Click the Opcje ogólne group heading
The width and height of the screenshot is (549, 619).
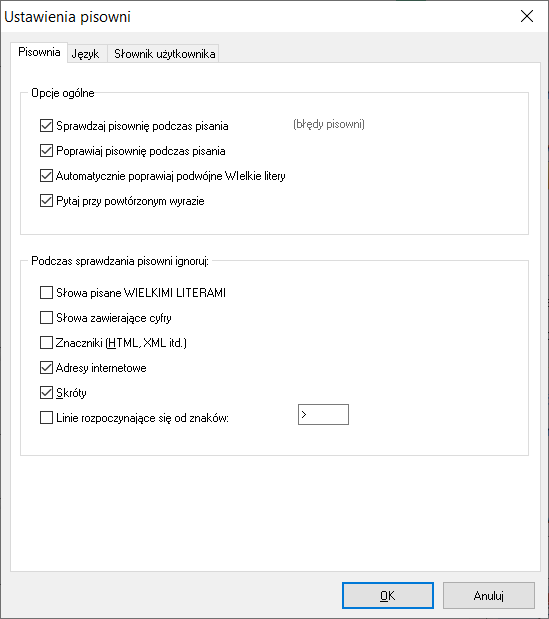63,93
